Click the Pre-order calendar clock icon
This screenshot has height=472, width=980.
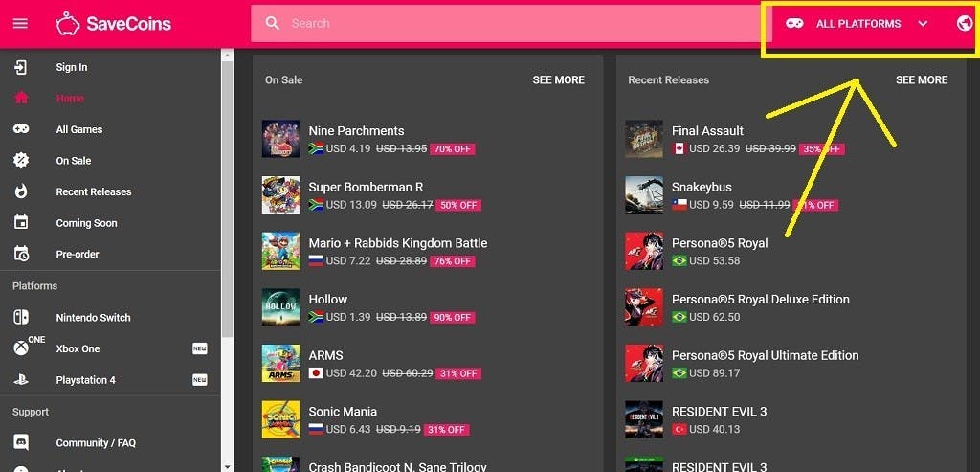click(21, 254)
